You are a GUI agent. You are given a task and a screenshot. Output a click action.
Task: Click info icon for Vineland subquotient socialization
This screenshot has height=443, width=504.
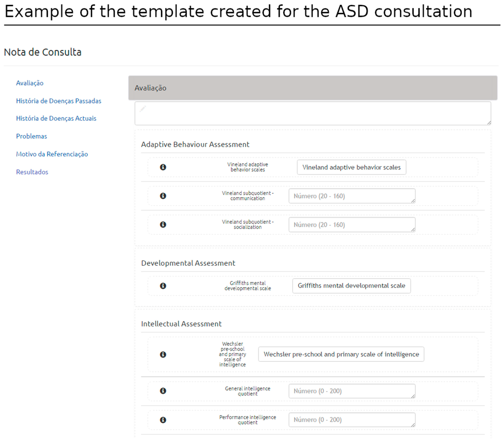pyautogui.click(x=163, y=224)
